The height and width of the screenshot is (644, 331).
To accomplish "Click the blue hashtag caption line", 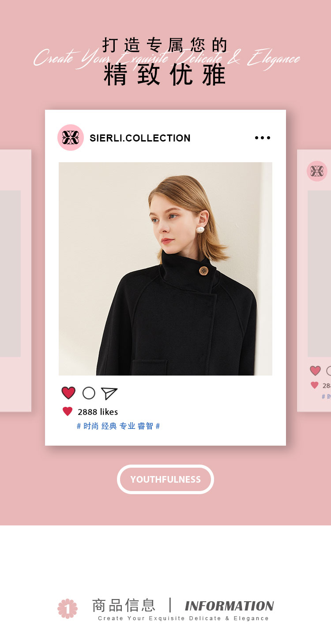I will click(118, 426).
